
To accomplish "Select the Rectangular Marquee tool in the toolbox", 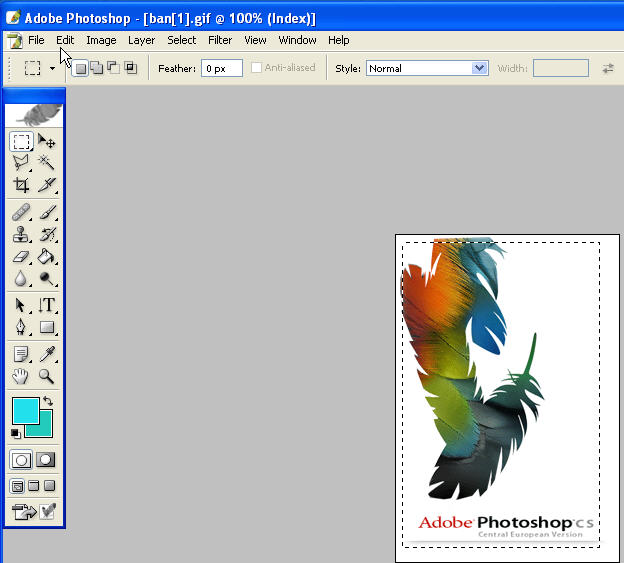I will coord(22,142).
